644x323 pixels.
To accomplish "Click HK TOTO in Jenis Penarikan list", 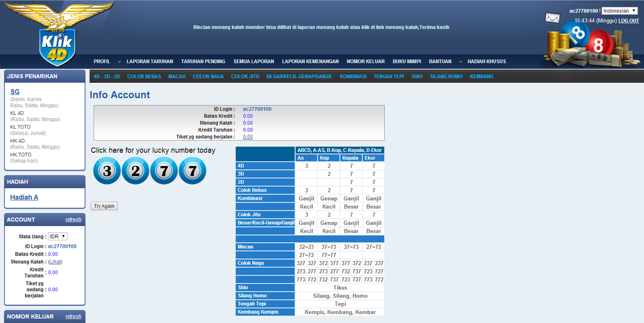I will (x=21, y=155).
